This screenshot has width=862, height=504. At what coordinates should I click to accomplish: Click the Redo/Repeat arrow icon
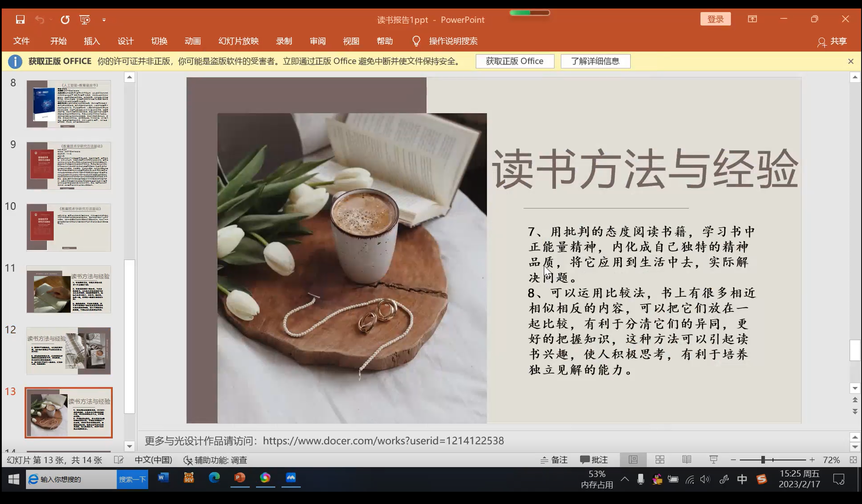(x=65, y=19)
